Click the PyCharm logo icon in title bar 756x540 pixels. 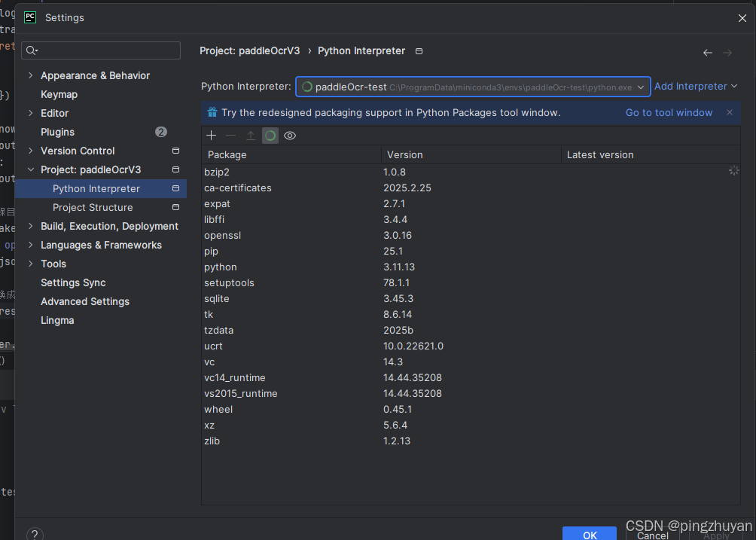(30, 17)
